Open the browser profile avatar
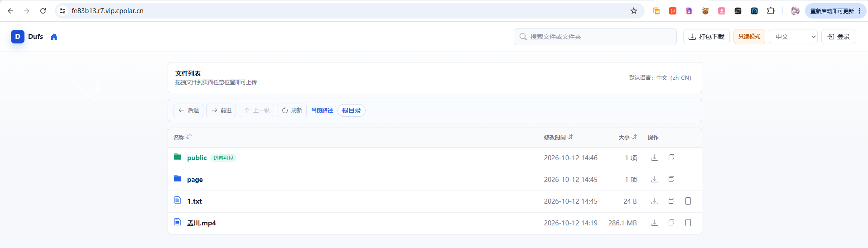This screenshot has height=248, width=868. (x=795, y=11)
